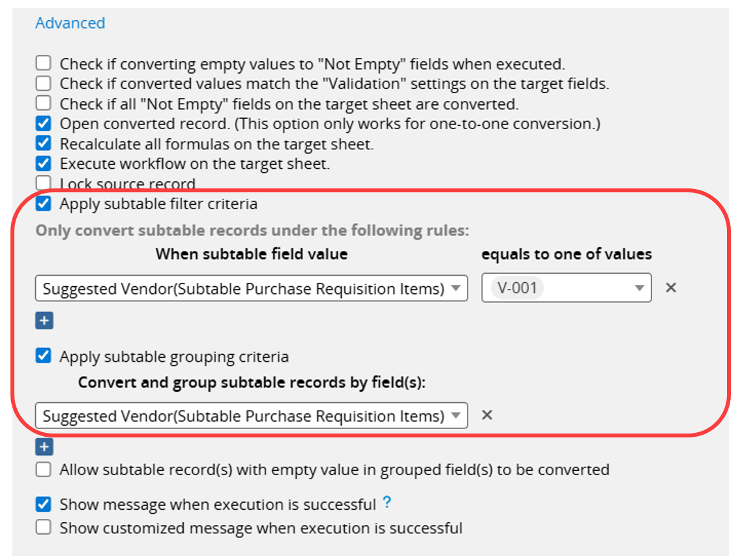
Task: Uncheck Recalculate all formulas on target sheet
Action: [43, 143]
